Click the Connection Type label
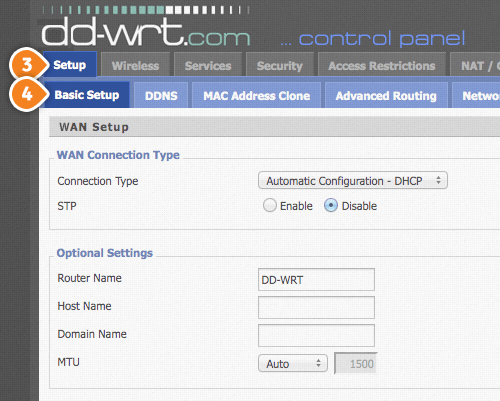 (98, 181)
